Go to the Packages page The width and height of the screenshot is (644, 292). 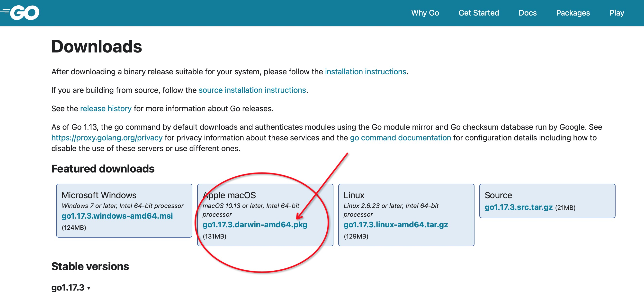click(x=573, y=13)
